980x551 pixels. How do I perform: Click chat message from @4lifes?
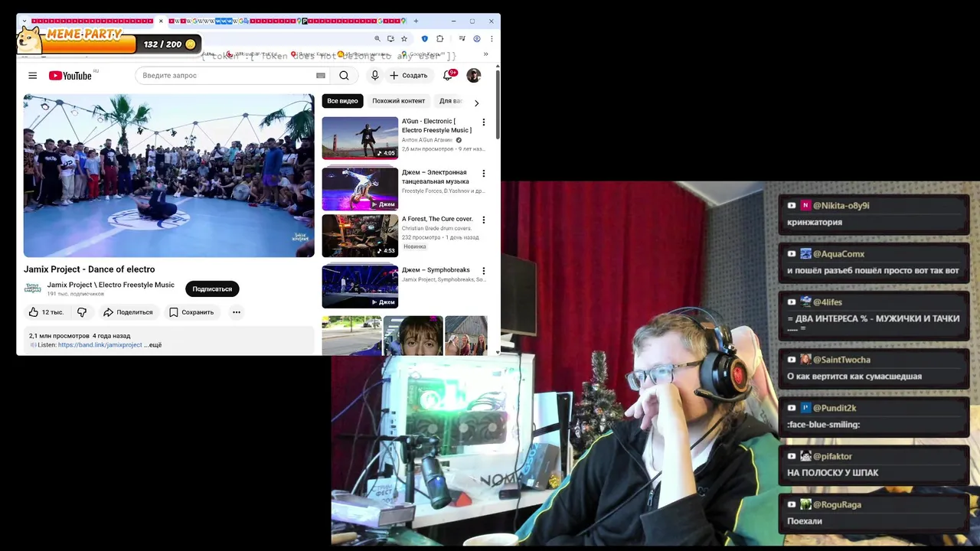874,315
